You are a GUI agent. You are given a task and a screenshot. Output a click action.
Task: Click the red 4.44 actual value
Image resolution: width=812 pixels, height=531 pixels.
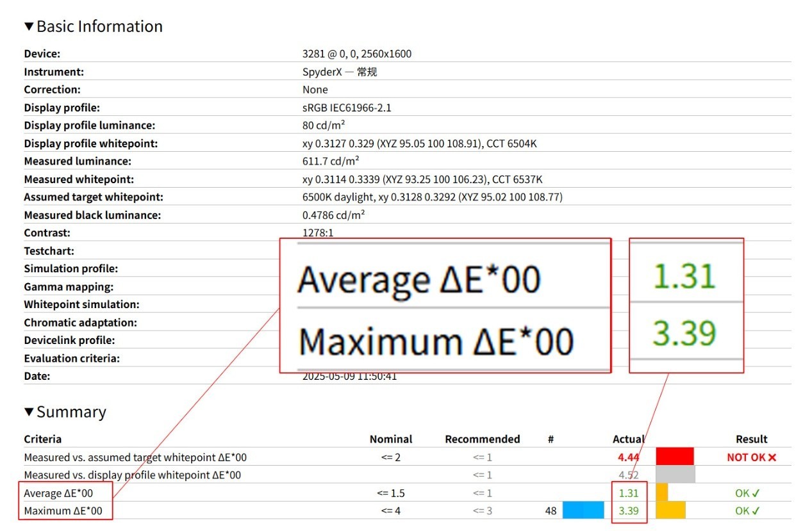629,457
